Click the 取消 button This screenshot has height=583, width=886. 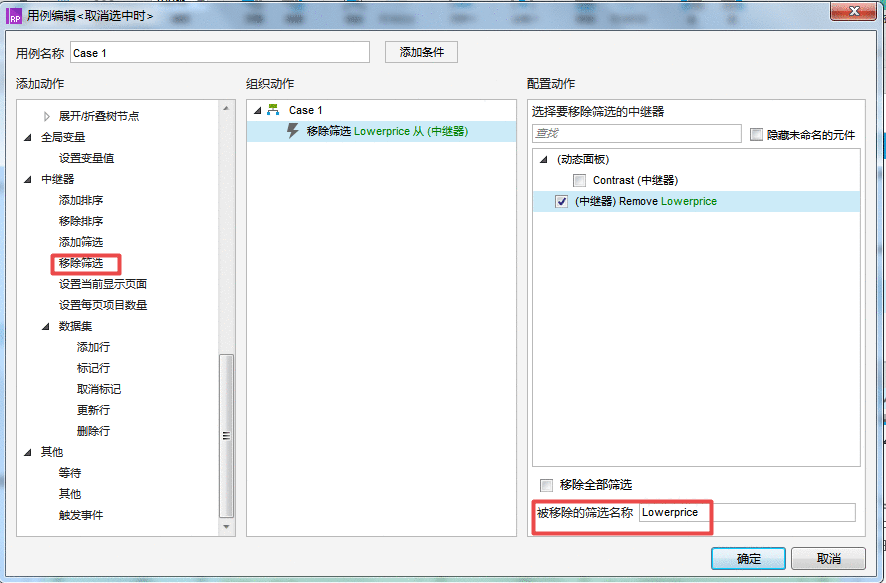[x=828, y=558]
